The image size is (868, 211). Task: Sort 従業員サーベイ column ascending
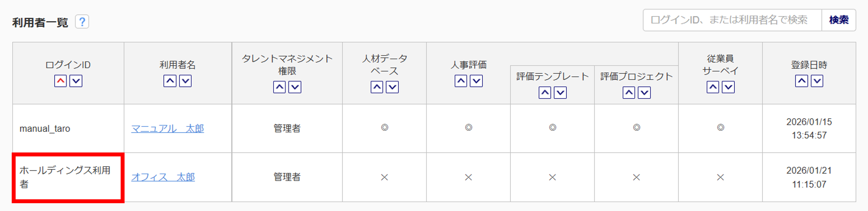point(713,87)
